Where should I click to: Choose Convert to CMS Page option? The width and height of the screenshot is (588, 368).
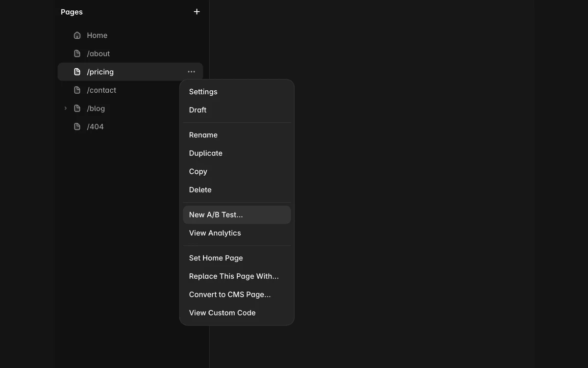coord(237,294)
